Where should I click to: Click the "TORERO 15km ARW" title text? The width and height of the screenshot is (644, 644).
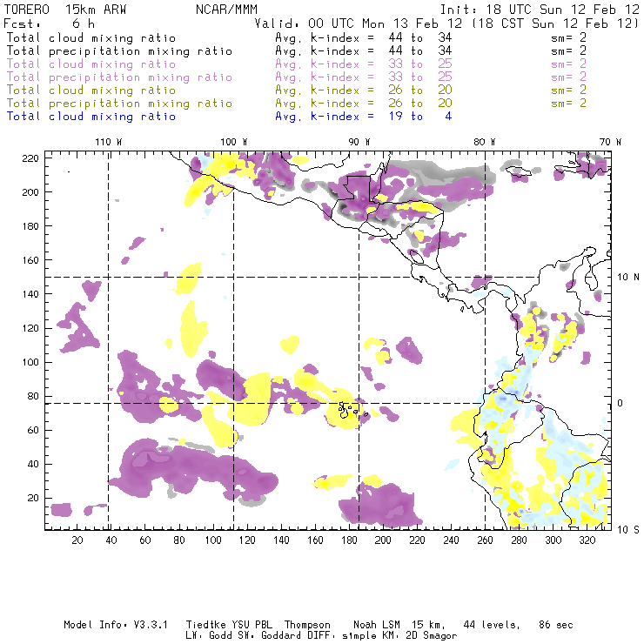coord(65,10)
